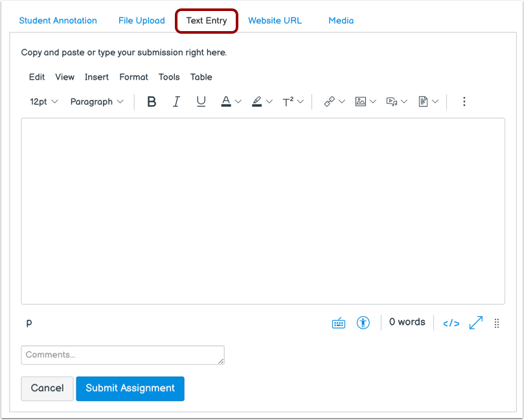View keyboard shortcuts icon
The image size is (524, 420).
[x=338, y=322]
